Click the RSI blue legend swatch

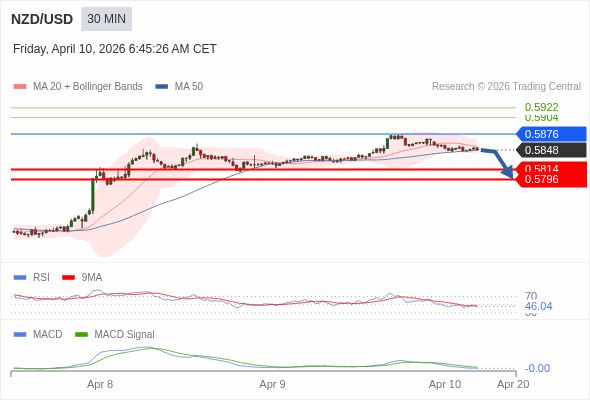click(x=20, y=277)
